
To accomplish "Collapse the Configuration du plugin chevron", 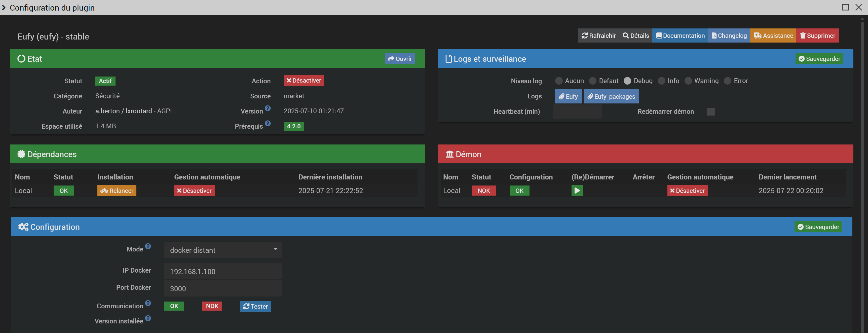I will (x=4, y=7).
